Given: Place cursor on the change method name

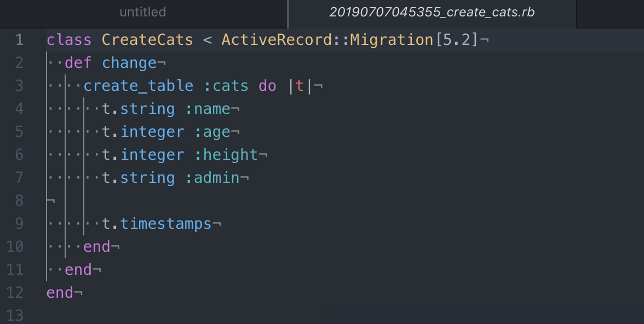Looking at the screenshot, I should pyautogui.click(x=129, y=63).
